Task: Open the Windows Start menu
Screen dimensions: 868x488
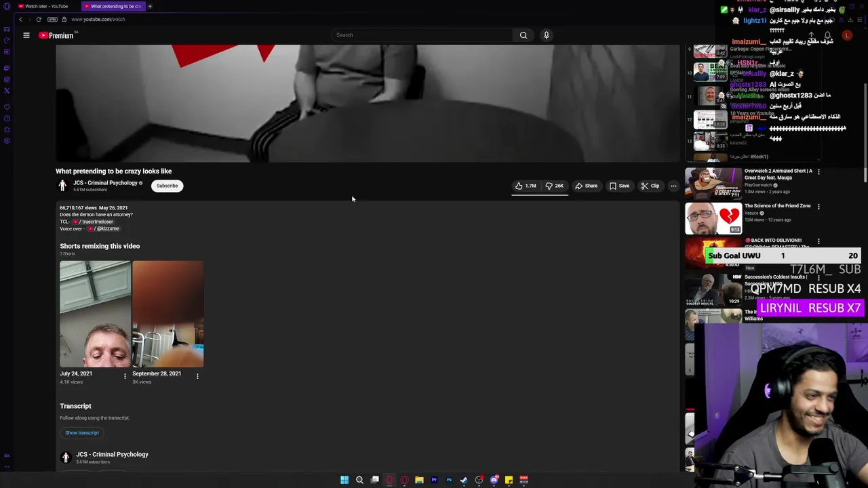Action: click(x=344, y=480)
